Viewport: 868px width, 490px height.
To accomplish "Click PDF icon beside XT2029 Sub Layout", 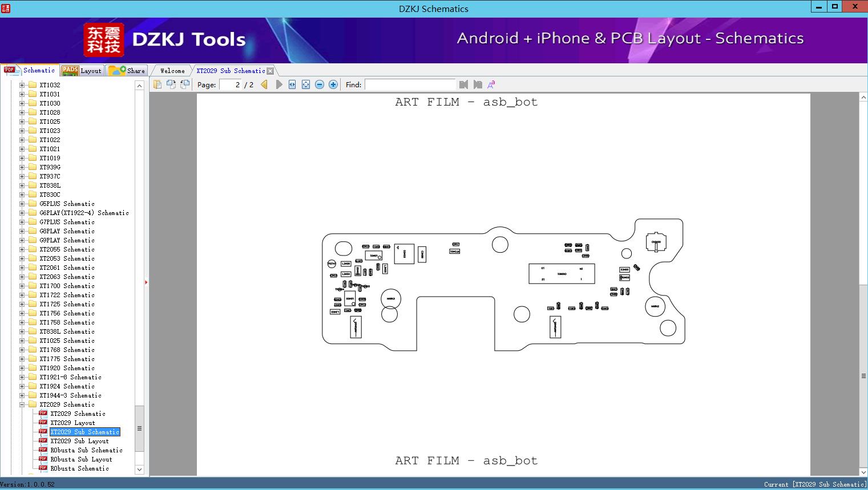I will pos(43,440).
